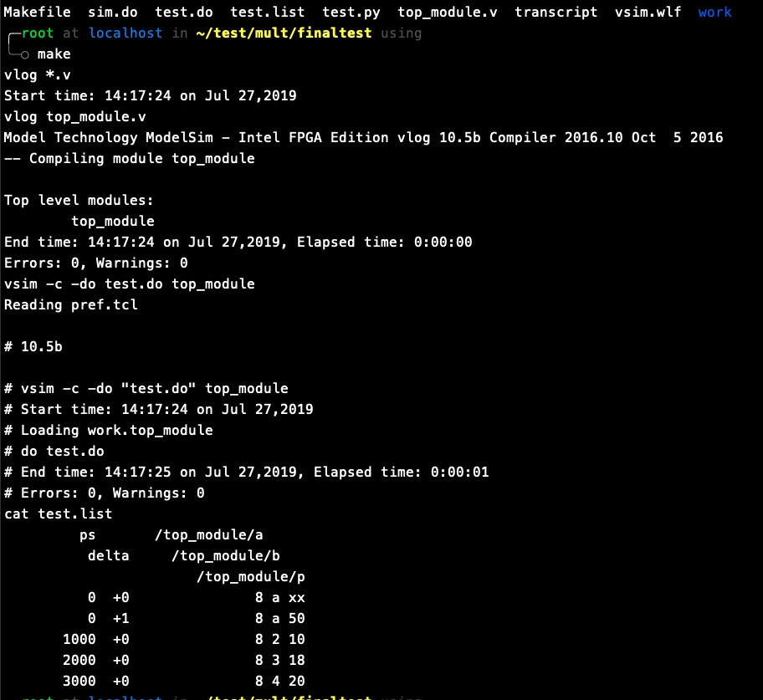Click the 'xx' value in first data row
Viewport: 763px width, 700px height.
pyautogui.click(x=296, y=598)
